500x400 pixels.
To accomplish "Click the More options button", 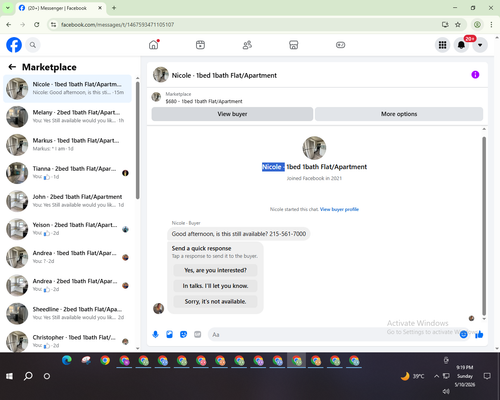I will (x=399, y=114).
